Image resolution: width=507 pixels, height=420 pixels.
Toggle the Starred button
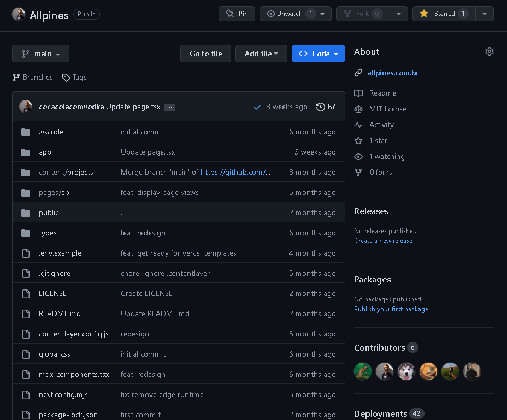[444, 14]
